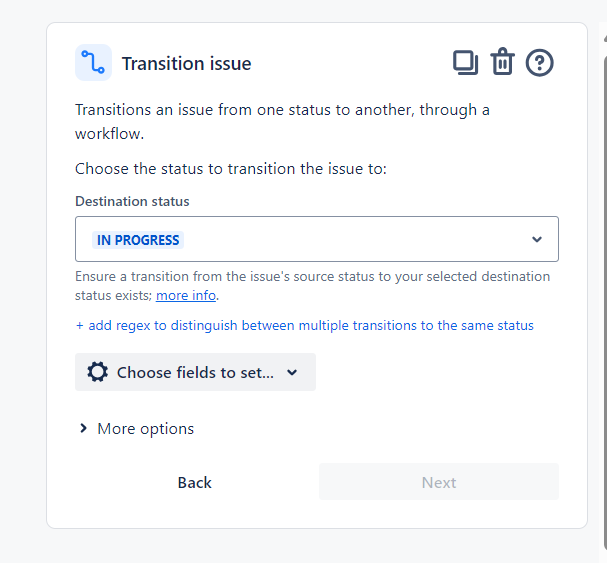Click the Transition issue workflow icon
607x563 pixels.
[x=93, y=63]
